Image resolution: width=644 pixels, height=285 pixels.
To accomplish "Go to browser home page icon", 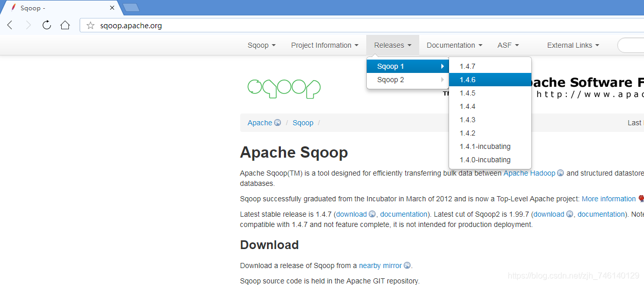I will click(x=65, y=25).
